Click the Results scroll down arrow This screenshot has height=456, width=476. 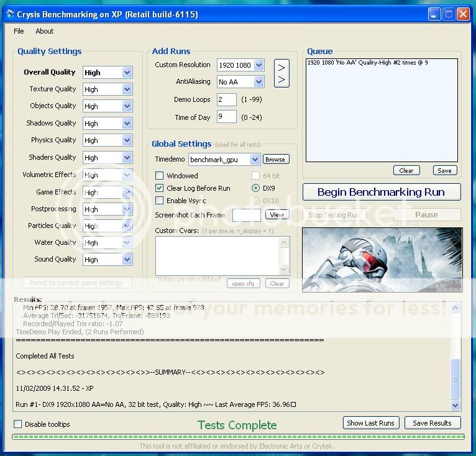coord(455,405)
